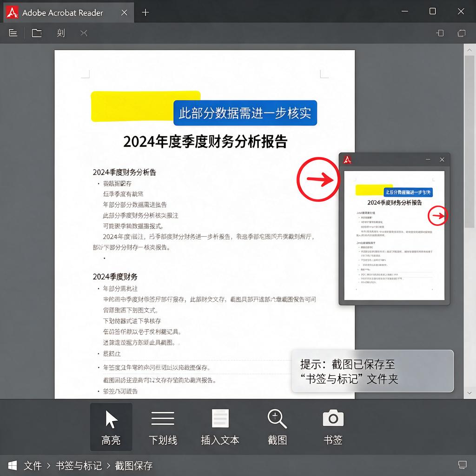
Task: Select the 高亮 highlight tool
Action: click(x=111, y=427)
